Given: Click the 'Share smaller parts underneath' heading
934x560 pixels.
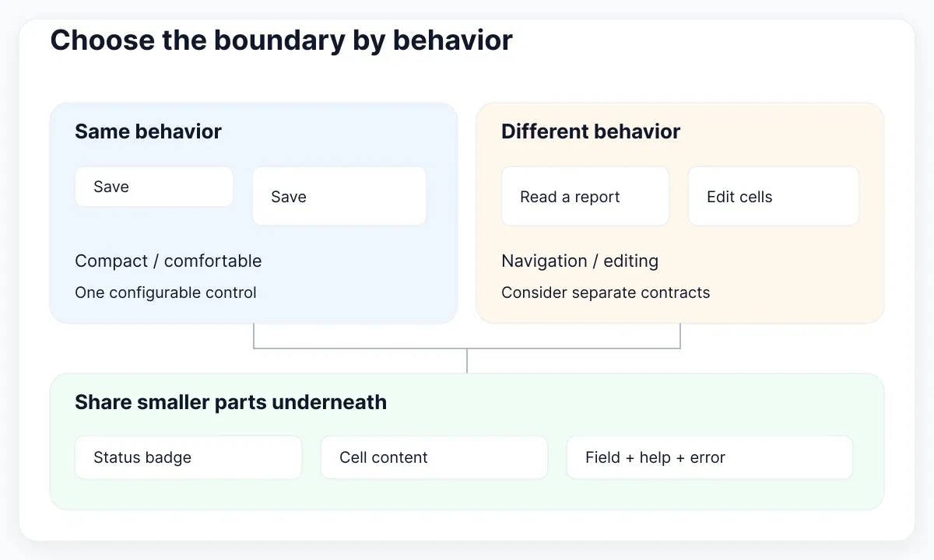Looking at the screenshot, I should (230, 402).
